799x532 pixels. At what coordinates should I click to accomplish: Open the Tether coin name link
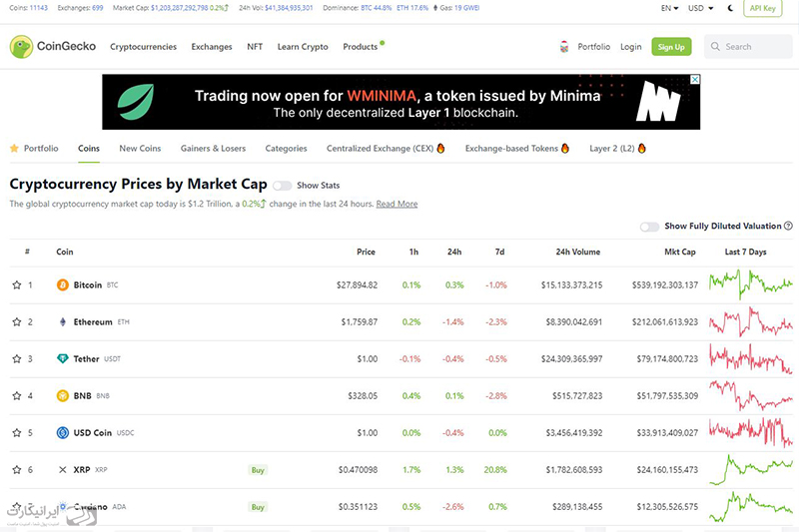pyautogui.click(x=86, y=359)
